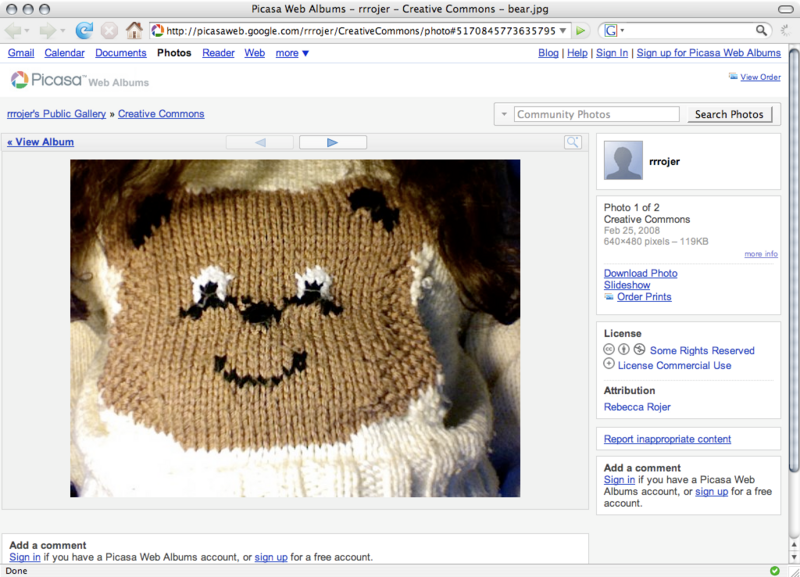Click Some Rights Reserved link
This screenshot has width=800, height=577.
702,350
